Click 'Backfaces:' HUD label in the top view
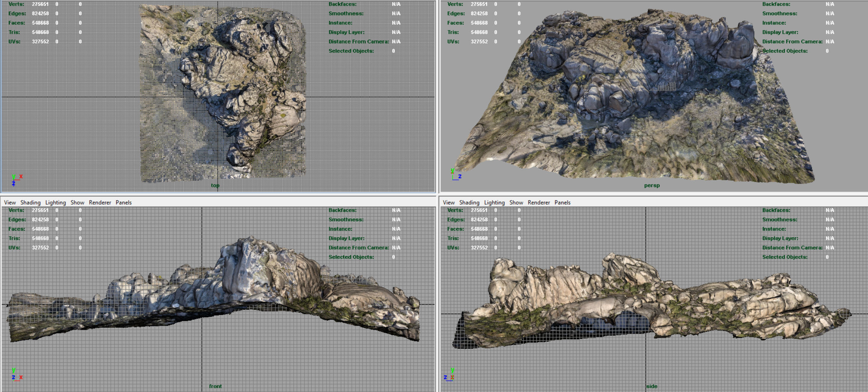This screenshot has width=868, height=392. point(342,4)
